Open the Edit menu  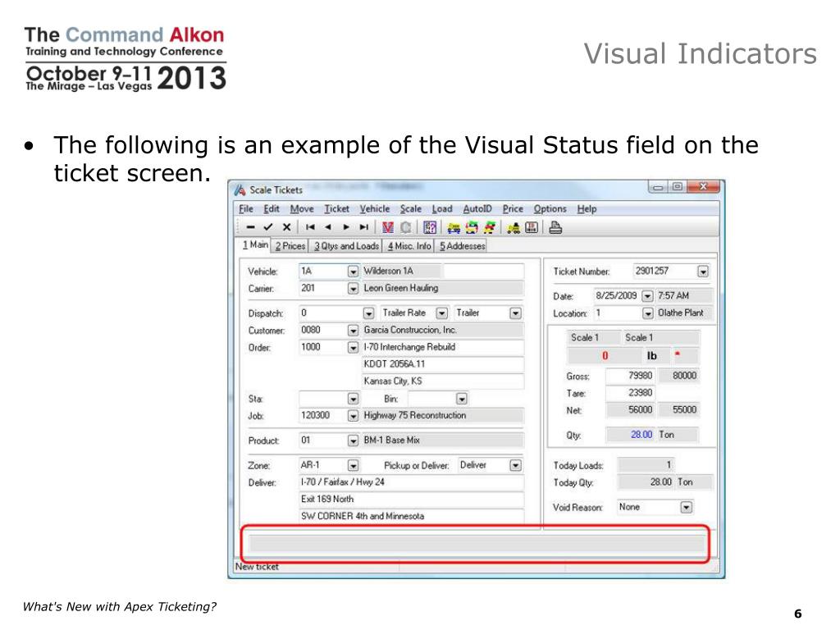(272, 209)
